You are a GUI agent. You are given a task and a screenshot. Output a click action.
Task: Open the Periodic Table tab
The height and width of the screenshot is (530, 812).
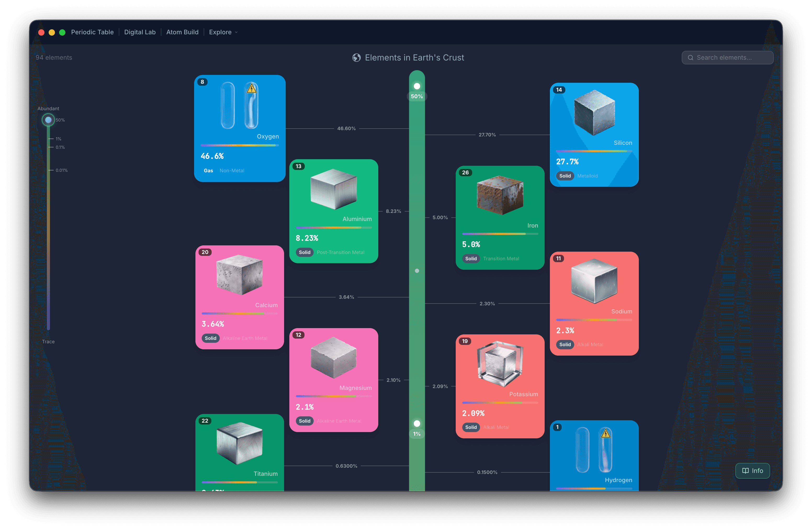92,32
